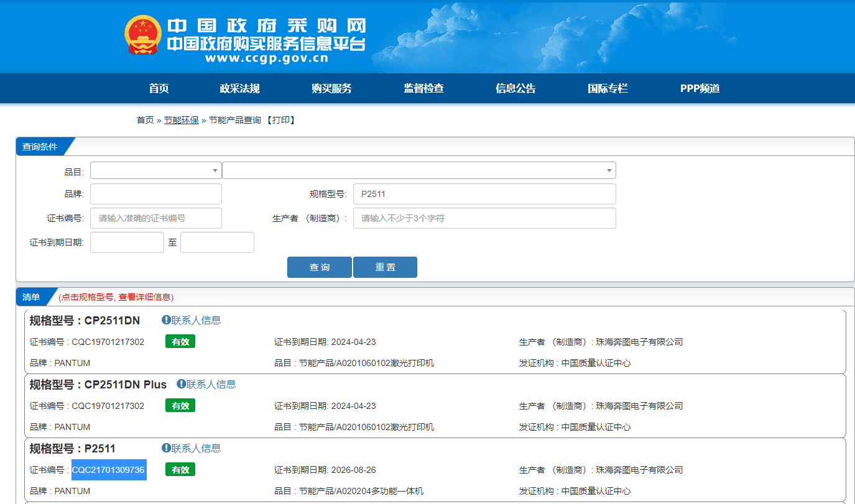Click the 规格型号 field containing P2511
Image resolution: width=855 pixels, height=504 pixels.
[x=484, y=194]
